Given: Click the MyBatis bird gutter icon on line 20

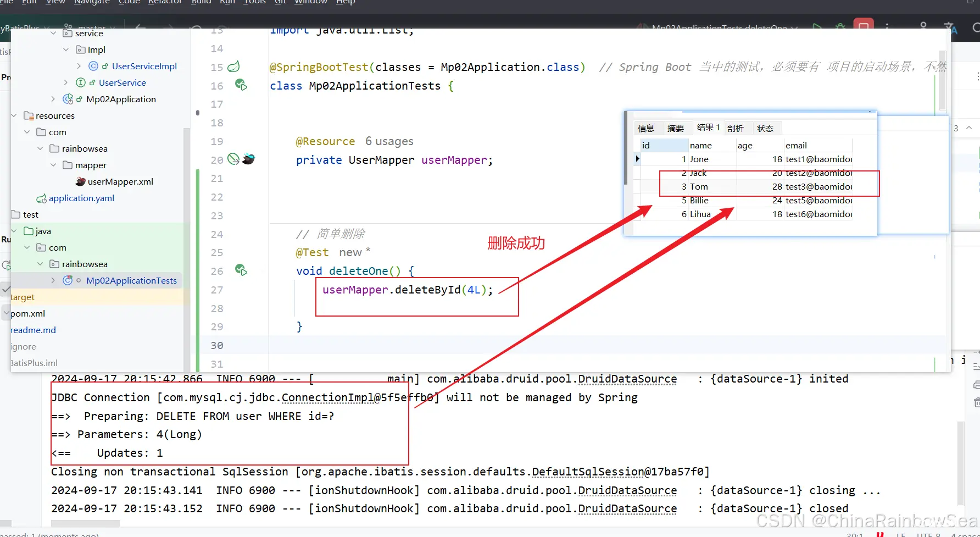Looking at the screenshot, I should click(248, 159).
